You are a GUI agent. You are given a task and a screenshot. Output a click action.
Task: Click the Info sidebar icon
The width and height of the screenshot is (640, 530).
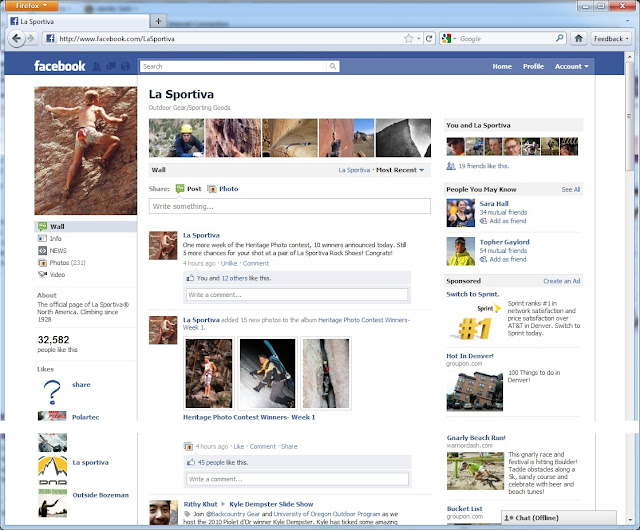(42, 238)
